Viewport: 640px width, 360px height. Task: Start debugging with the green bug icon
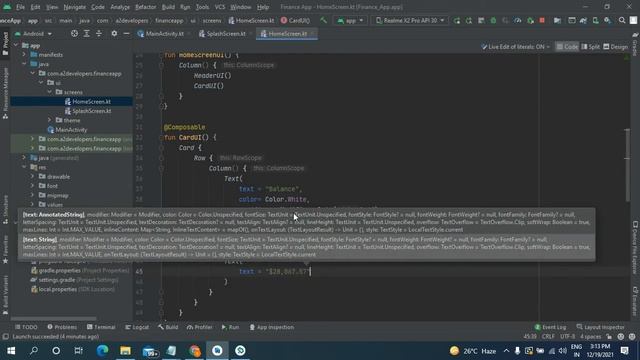tap(493, 20)
